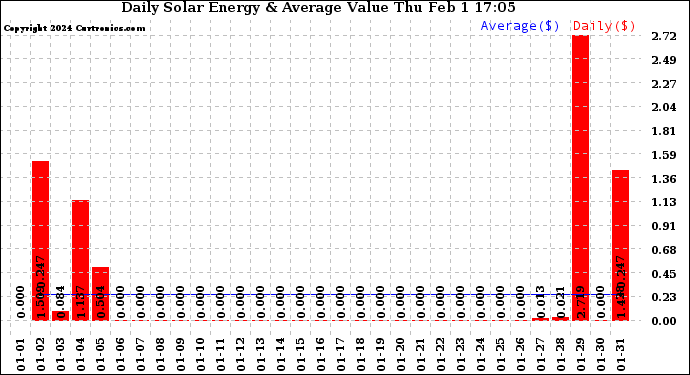
Task: Select the red "Daily($)" legend label
Action: 604,26
